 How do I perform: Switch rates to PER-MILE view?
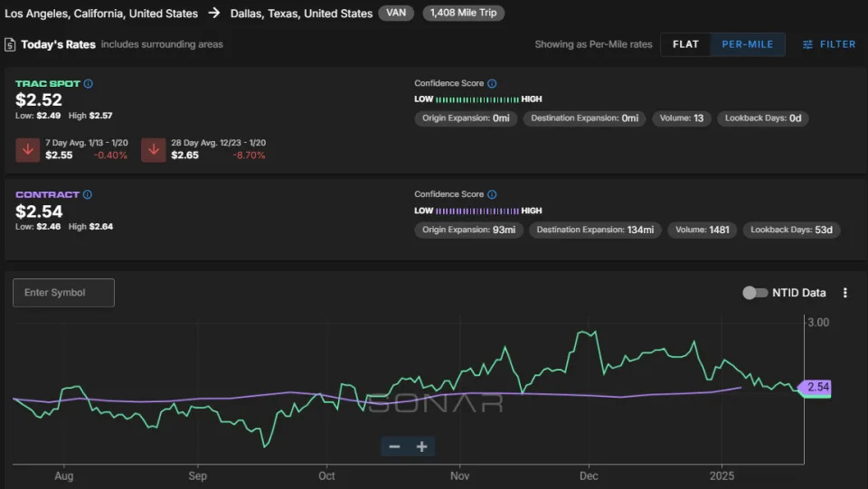coord(748,44)
